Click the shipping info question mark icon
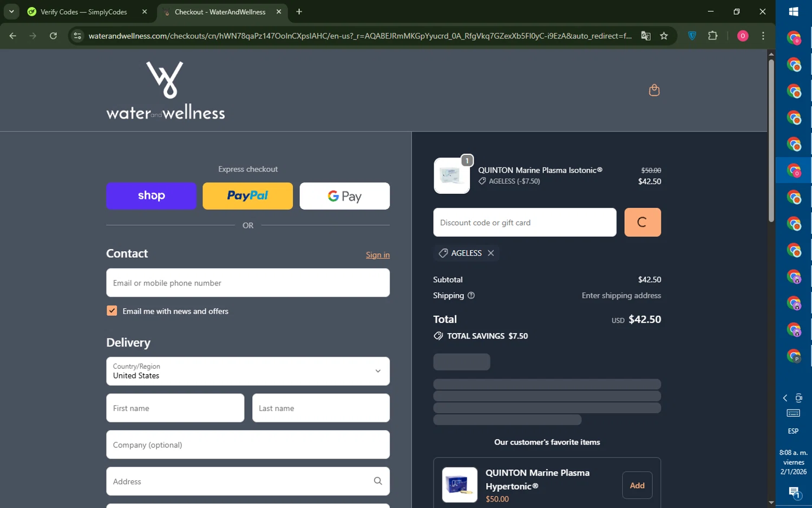Viewport: 812px width, 508px height. (x=471, y=296)
